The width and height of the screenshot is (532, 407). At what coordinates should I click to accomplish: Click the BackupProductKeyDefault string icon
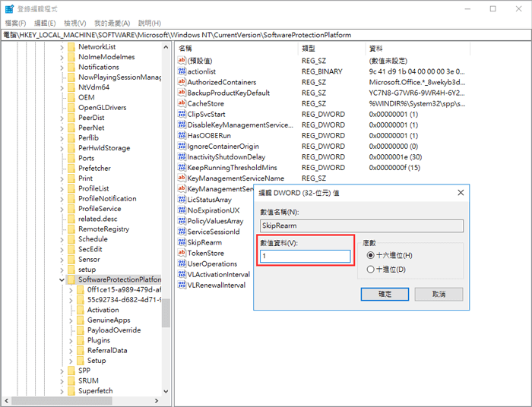[x=182, y=93]
